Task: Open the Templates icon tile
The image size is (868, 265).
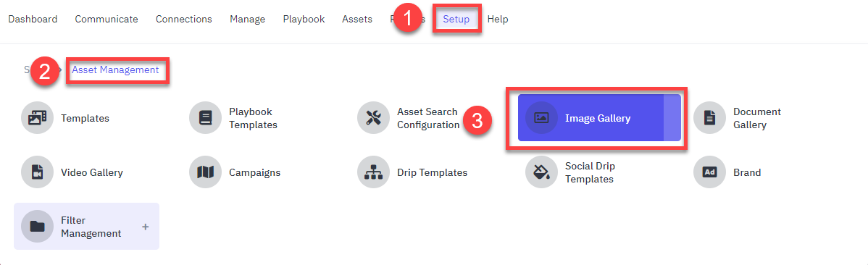Action: pyautogui.click(x=37, y=118)
